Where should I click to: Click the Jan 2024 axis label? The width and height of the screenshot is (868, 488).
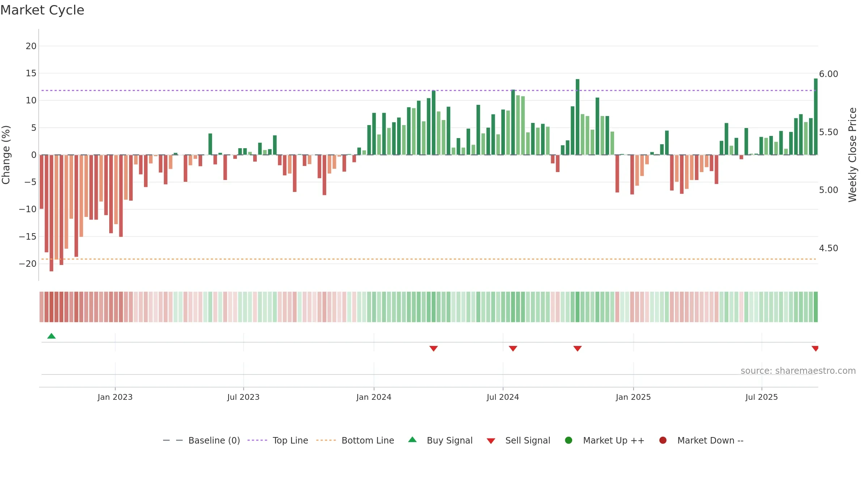(x=374, y=397)
